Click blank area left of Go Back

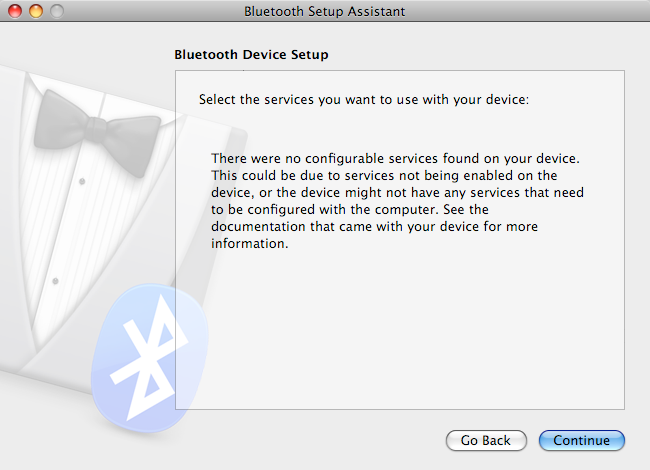(x=300, y=440)
